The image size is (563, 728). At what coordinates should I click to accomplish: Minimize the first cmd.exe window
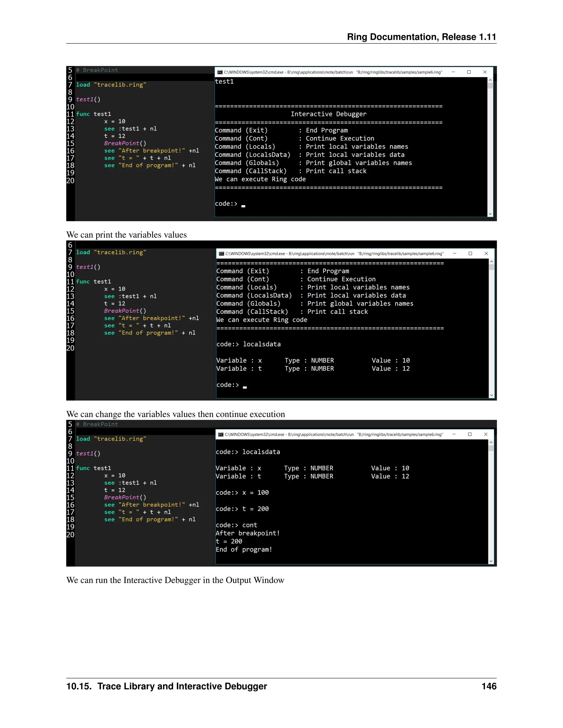click(x=453, y=72)
